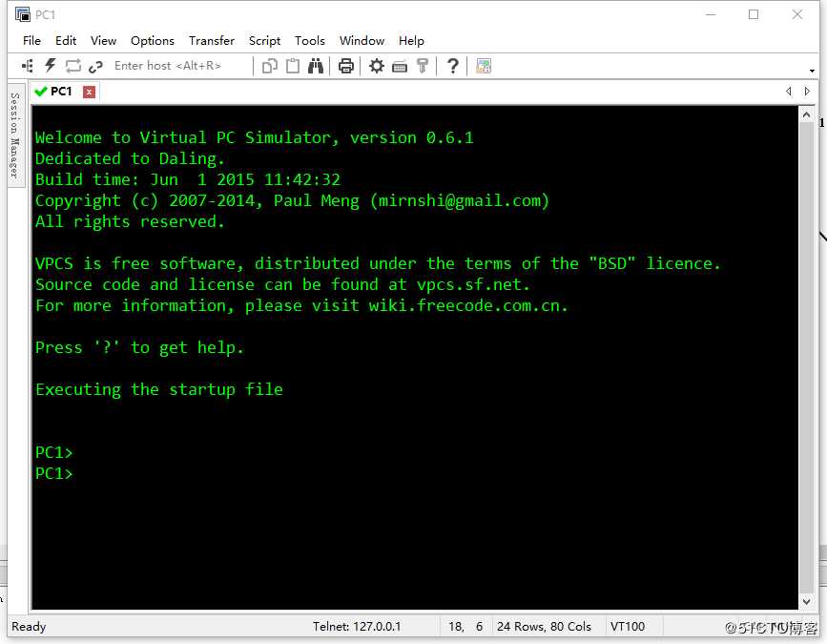Click in the Enter host input field
827x644 pixels.
179,66
